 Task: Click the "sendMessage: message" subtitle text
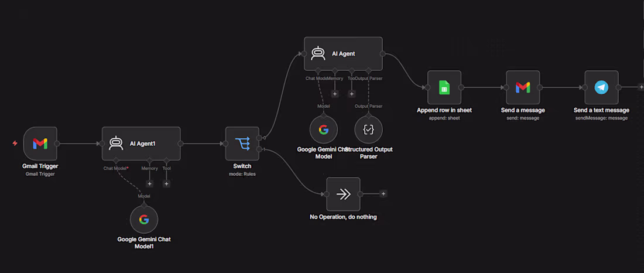tap(602, 118)
